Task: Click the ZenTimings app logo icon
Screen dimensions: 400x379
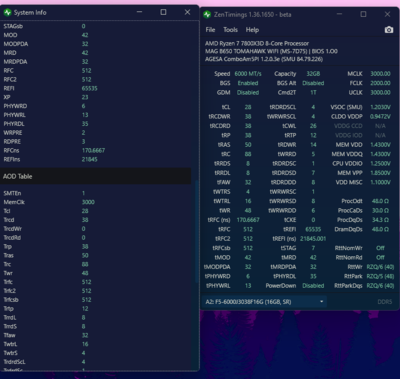Action: 207,15
